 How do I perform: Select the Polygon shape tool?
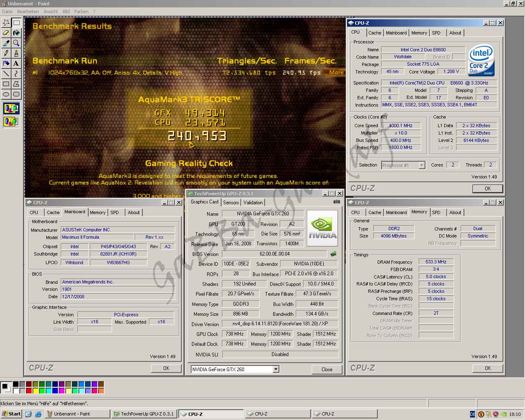click(x=16, y=84)
